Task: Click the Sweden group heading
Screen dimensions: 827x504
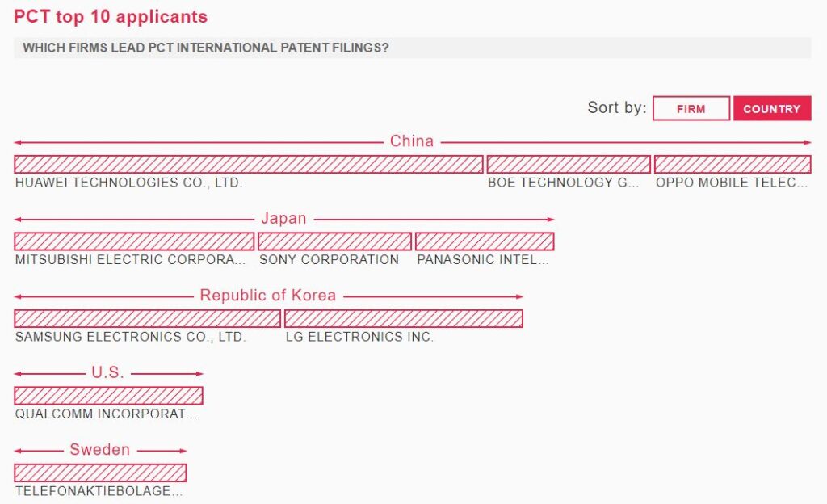Action: click(99, 449)
